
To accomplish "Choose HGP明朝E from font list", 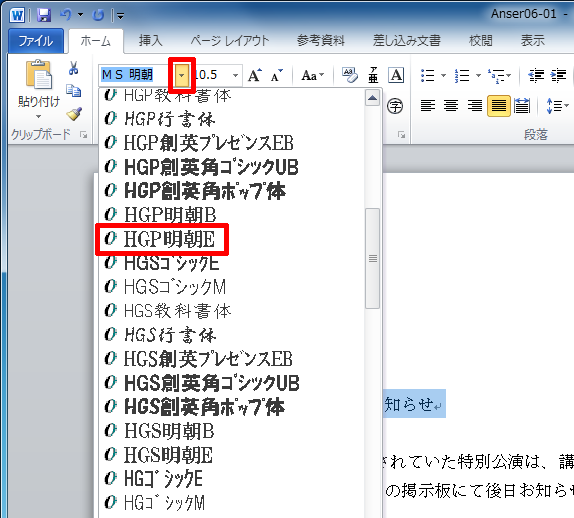I will point(162,239).
